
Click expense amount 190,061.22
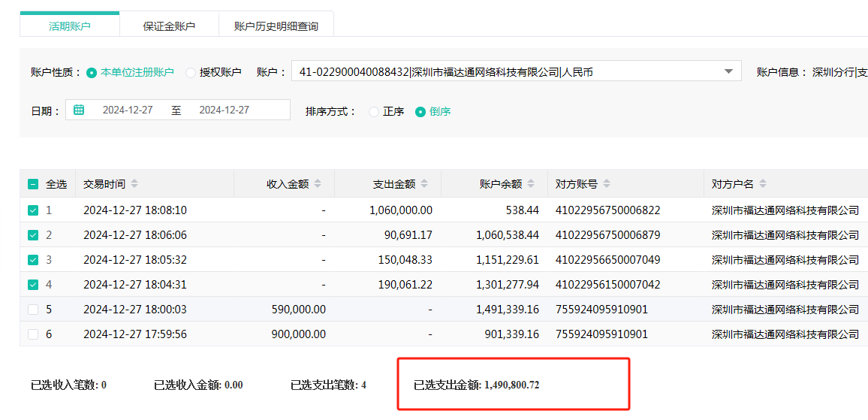(405, 285)
